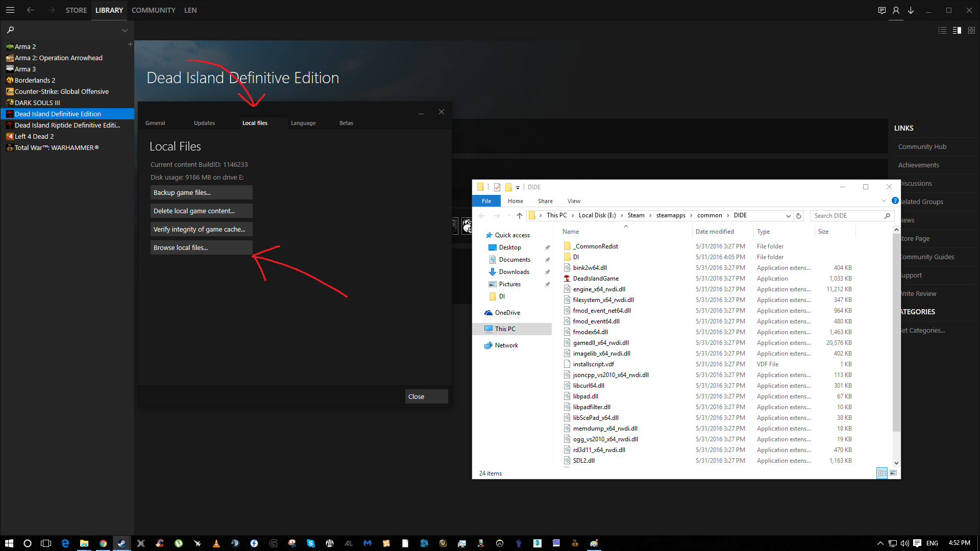Image resolution: width=980 pixels, height=551 pixels.
Task: Click the library search magnifier icon
Action: 10,30
